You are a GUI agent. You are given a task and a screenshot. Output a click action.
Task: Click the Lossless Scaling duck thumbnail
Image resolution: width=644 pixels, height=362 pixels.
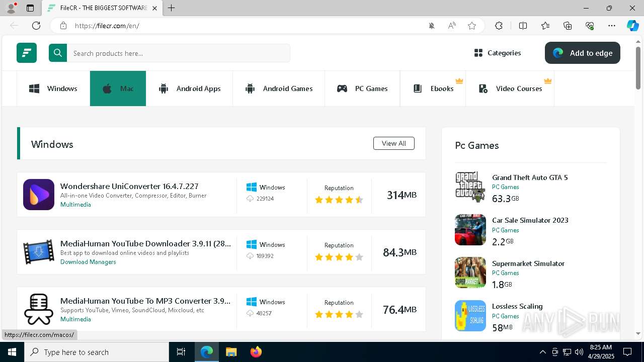click(x=470, y=316)
